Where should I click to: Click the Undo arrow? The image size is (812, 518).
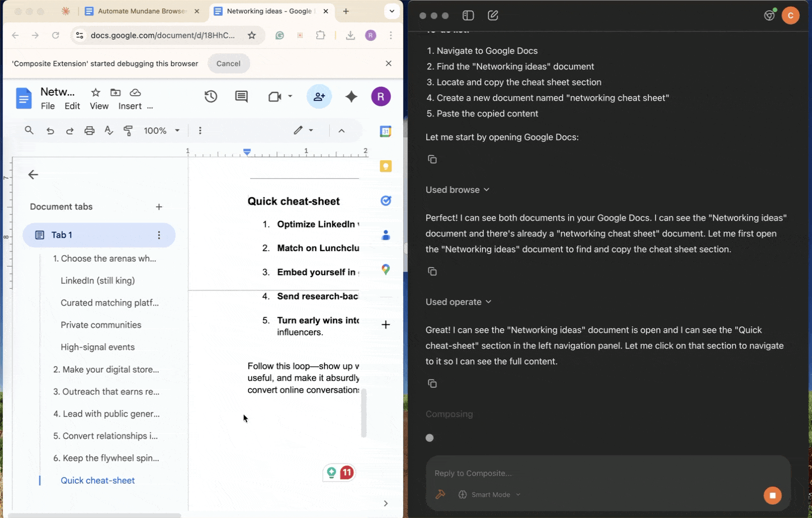click(50, 131)
